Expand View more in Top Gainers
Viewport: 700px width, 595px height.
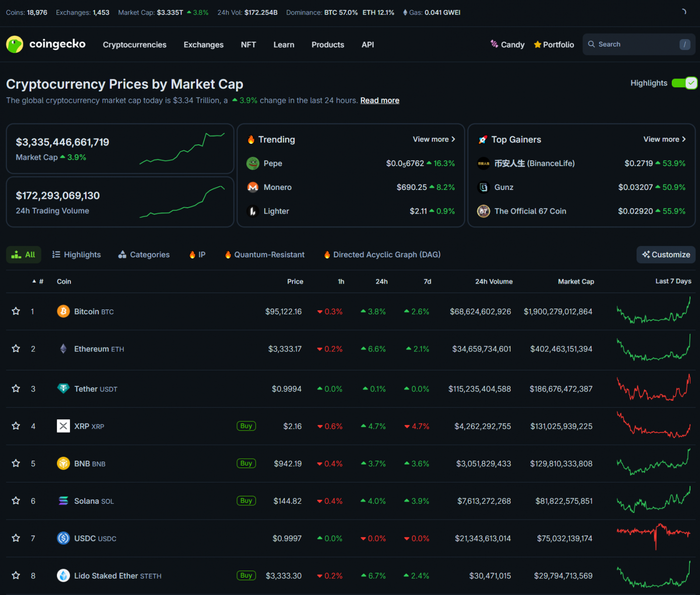point(664,139)
